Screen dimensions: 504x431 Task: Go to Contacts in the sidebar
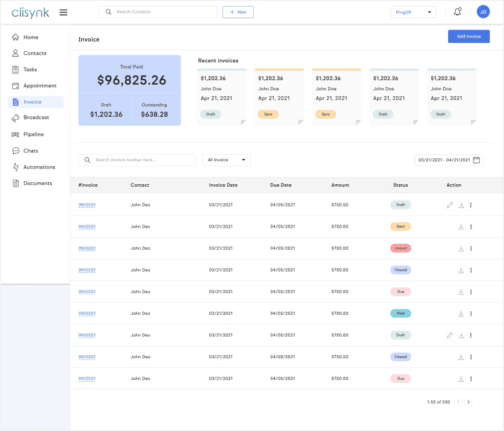pos(35,54)
